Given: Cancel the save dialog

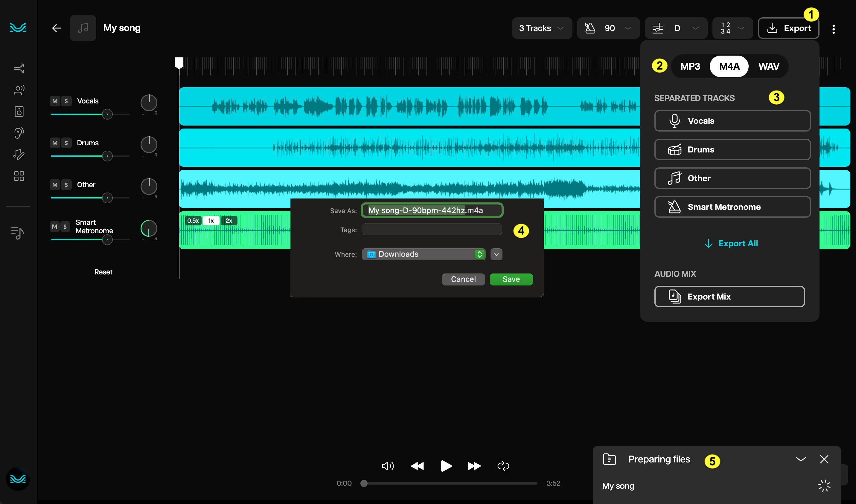Looking at the screenshot, I should coord(463,279).
